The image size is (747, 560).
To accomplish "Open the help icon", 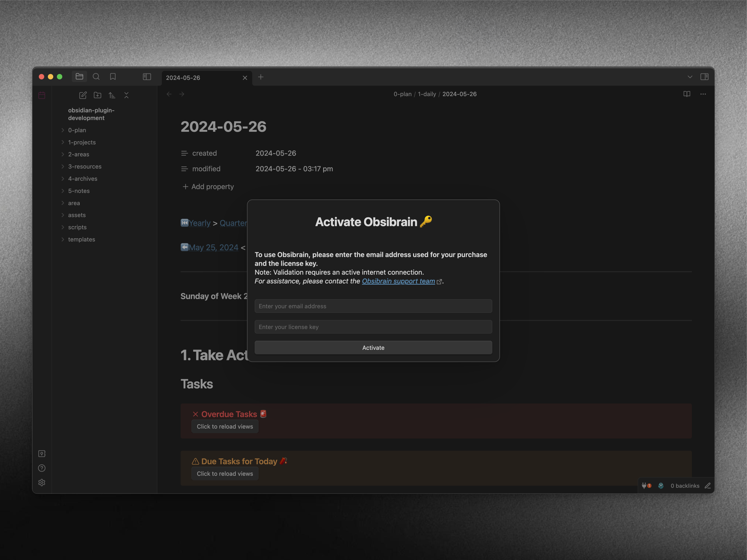I will tap(42, 468).
